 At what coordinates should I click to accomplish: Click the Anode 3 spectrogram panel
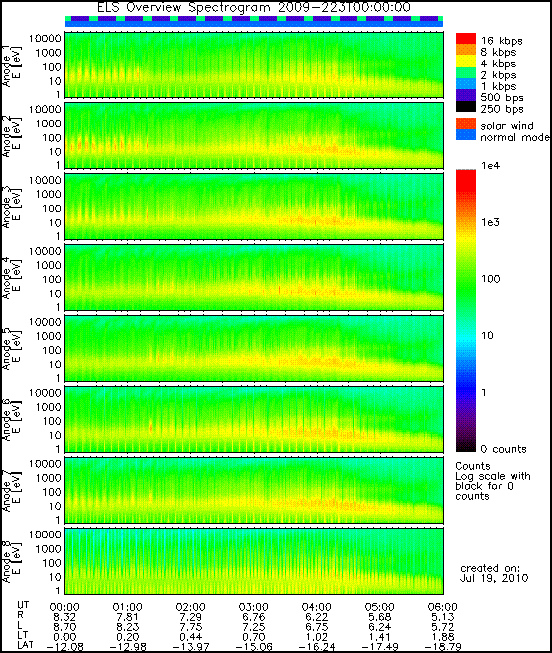[x=254, y=207]
